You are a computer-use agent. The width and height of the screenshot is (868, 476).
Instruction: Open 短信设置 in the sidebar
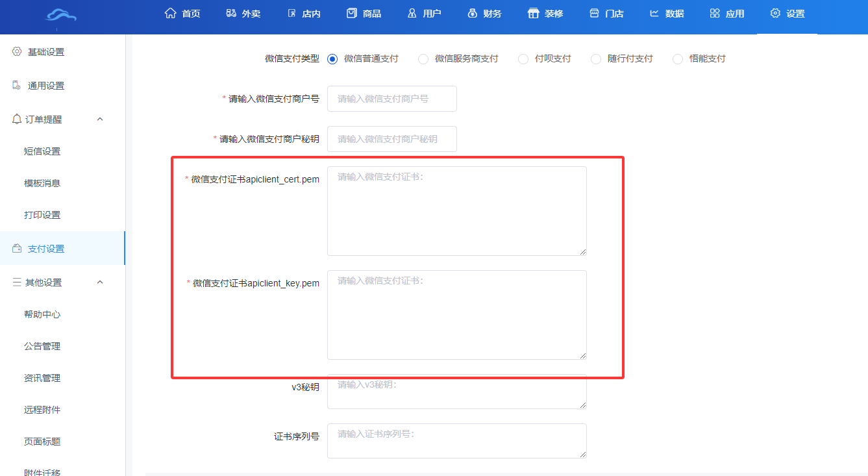(x=42, y=151)
